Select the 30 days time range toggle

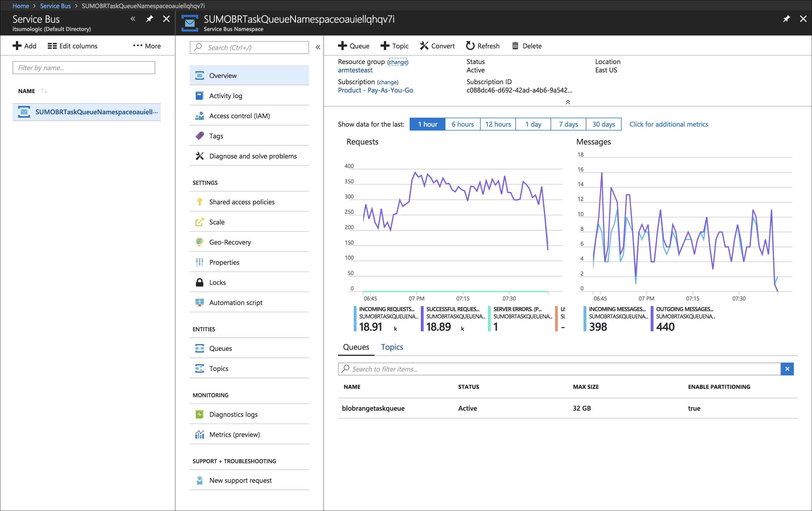tap(604, 124)
